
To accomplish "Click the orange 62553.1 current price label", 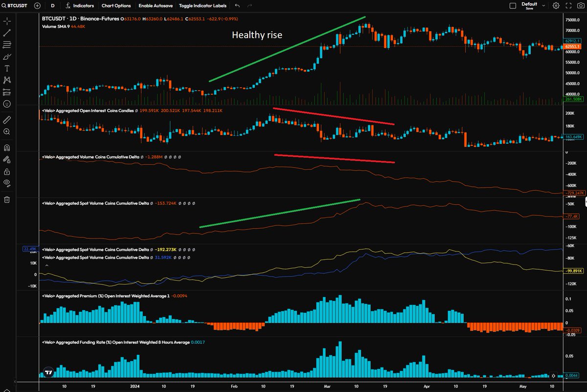I will click(573, 46).
